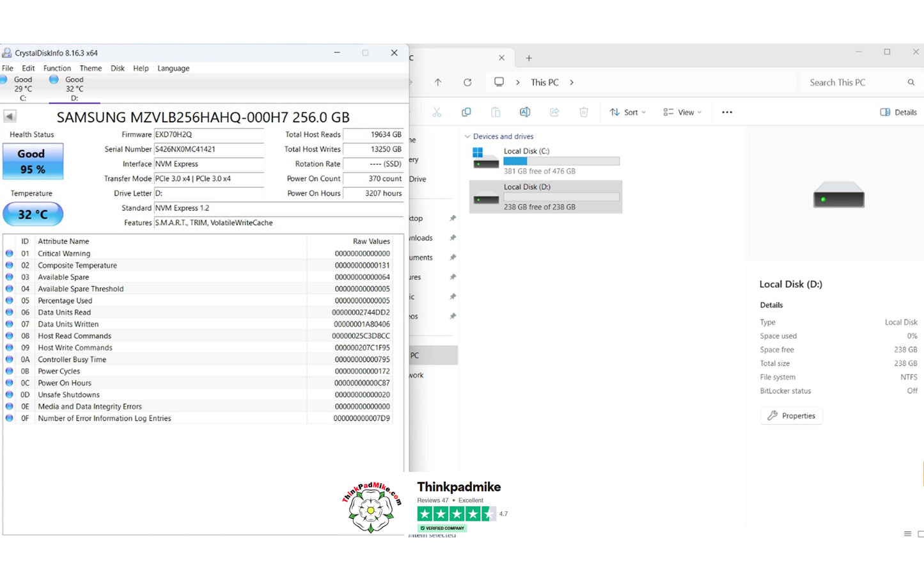Click the 32 °C temperature indicator
The height and width of the screenshot is (581, 924).
click(x=33, y=214)
